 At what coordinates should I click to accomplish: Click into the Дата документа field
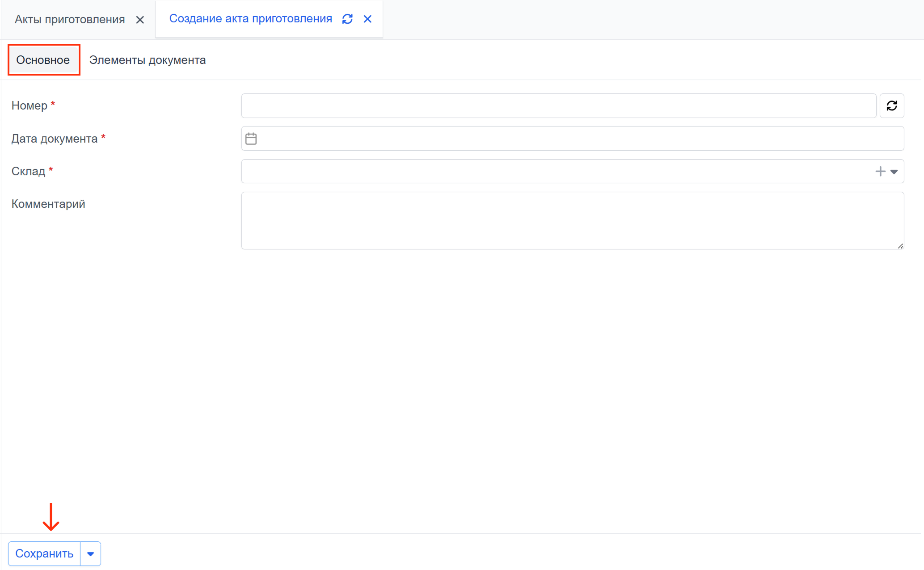pos(573,139)
